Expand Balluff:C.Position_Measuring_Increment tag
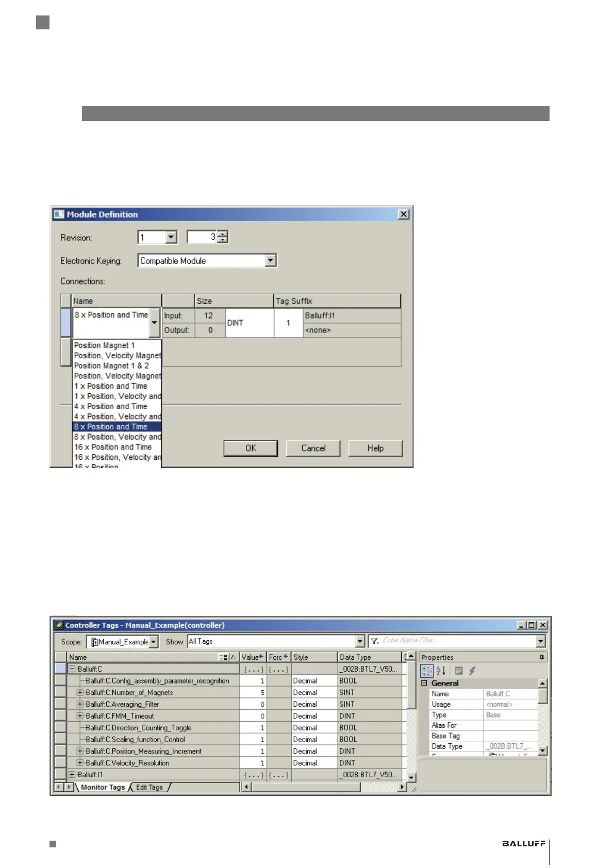 (x=80, y=751)
